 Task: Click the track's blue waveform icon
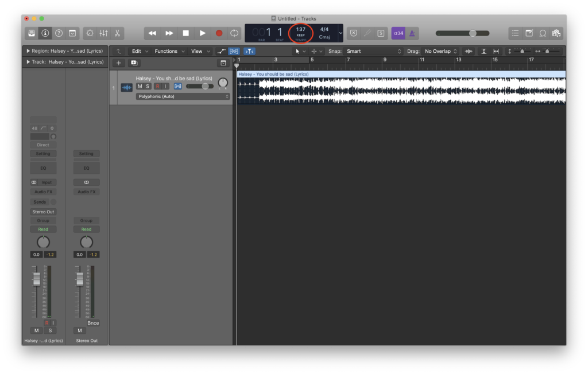click(x=127, y=88)
